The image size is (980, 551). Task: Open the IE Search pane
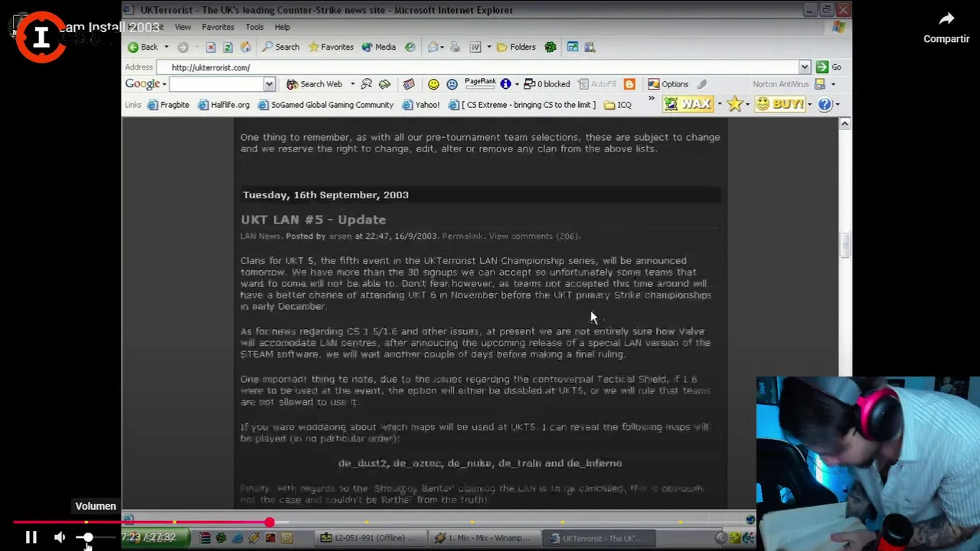pos(280,47)
